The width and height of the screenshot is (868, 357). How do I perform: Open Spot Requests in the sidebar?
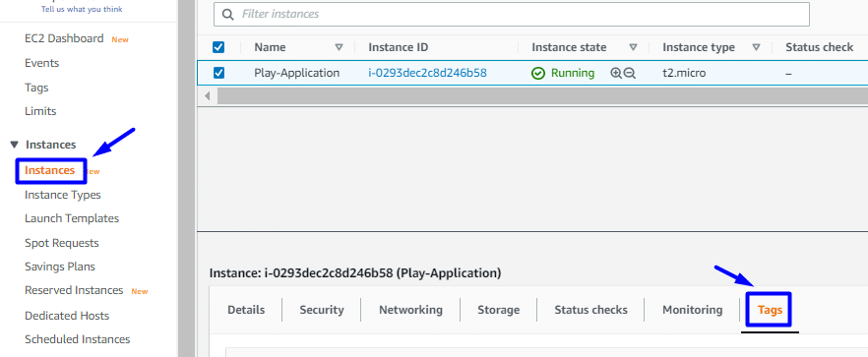click(62, 243)
